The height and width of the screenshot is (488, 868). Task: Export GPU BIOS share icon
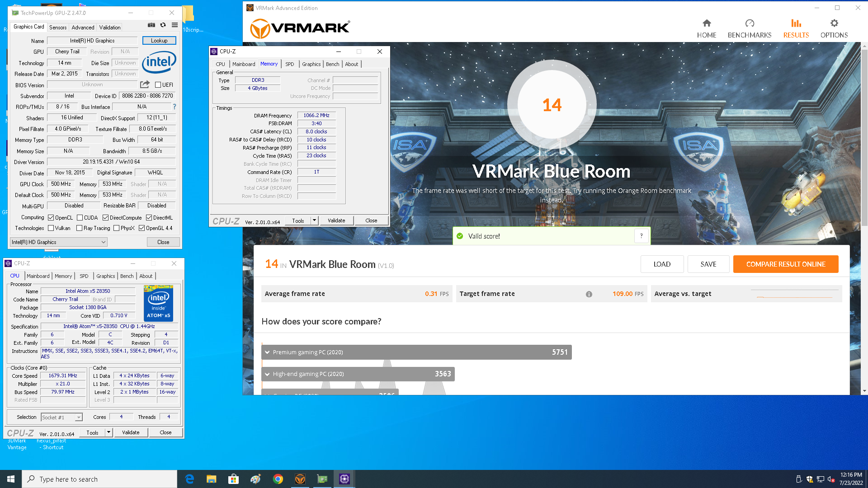click(145, 84)
